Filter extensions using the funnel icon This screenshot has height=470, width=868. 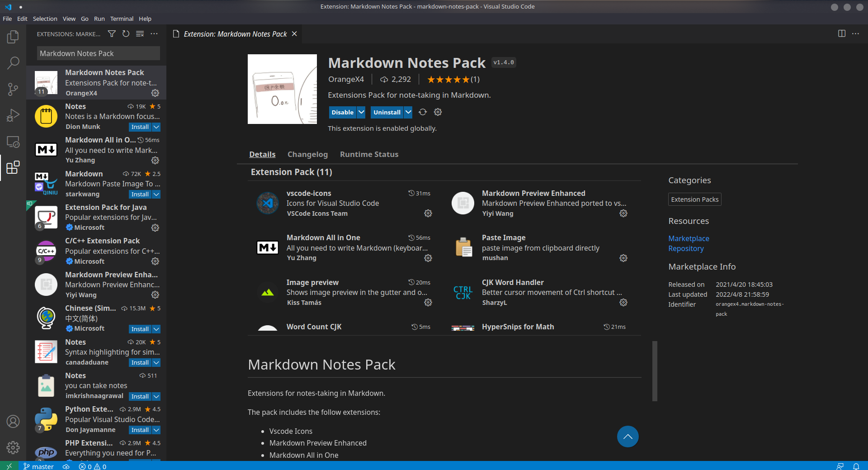112,34
